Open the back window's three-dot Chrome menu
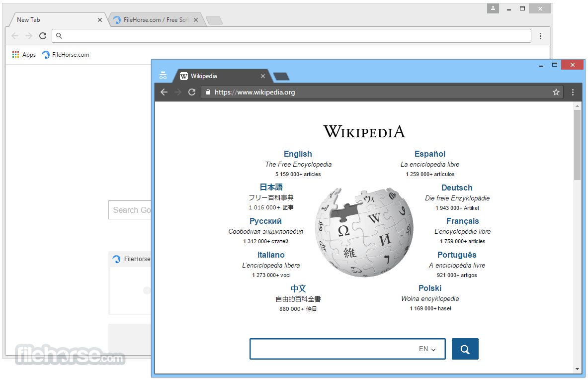This screenshot has width=588, height=380. click(540, 36)
